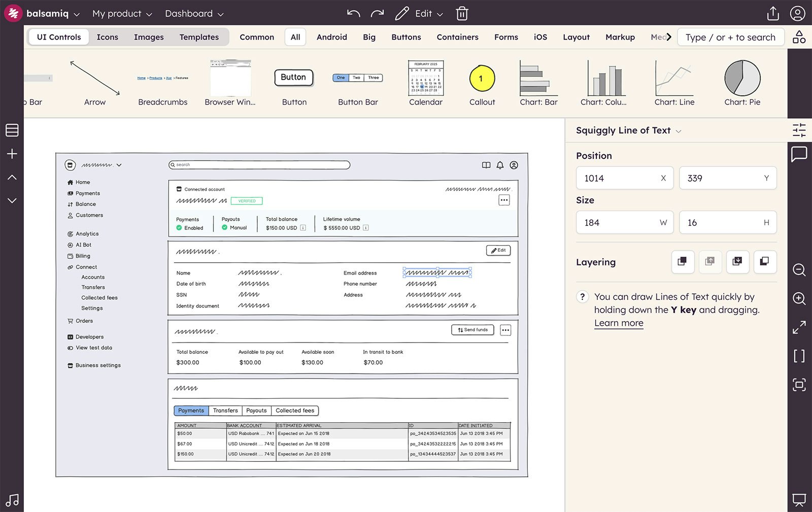Click Send to Back layering icon

click(x=765, y=262)
